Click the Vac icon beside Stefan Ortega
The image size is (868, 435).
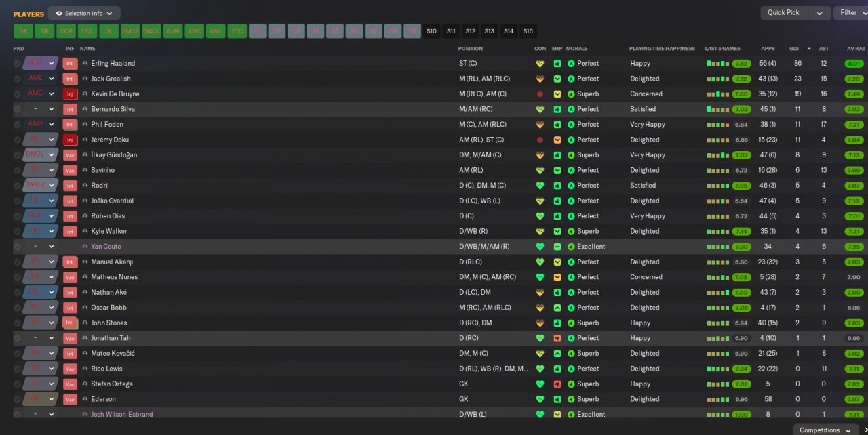70,384
